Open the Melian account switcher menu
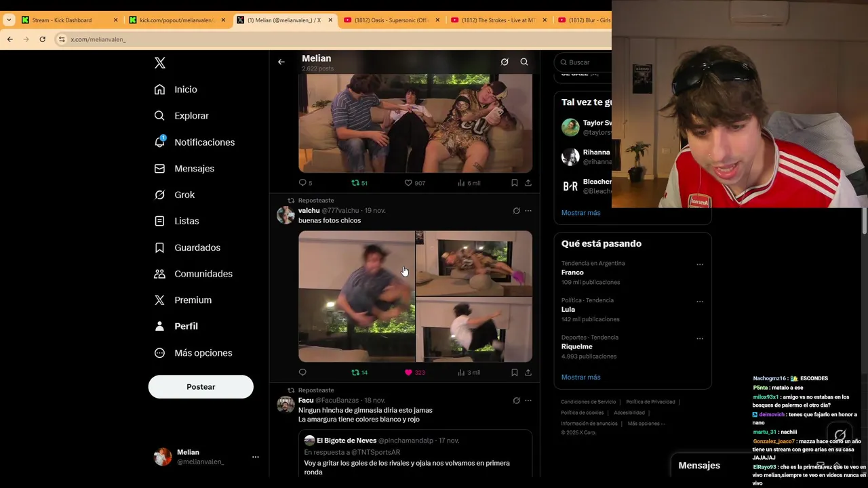The width and height of the screenshot is (868, 488). pos(207,457)
